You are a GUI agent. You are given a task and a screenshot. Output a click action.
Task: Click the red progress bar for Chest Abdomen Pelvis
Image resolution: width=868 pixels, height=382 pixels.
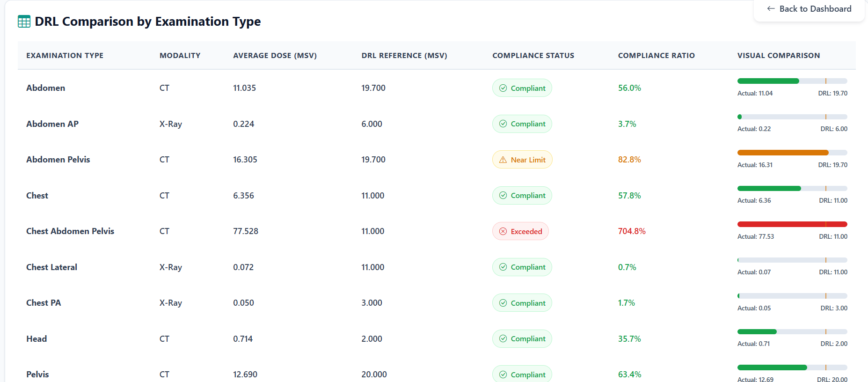pyautogui.click(x=792, y=224)
